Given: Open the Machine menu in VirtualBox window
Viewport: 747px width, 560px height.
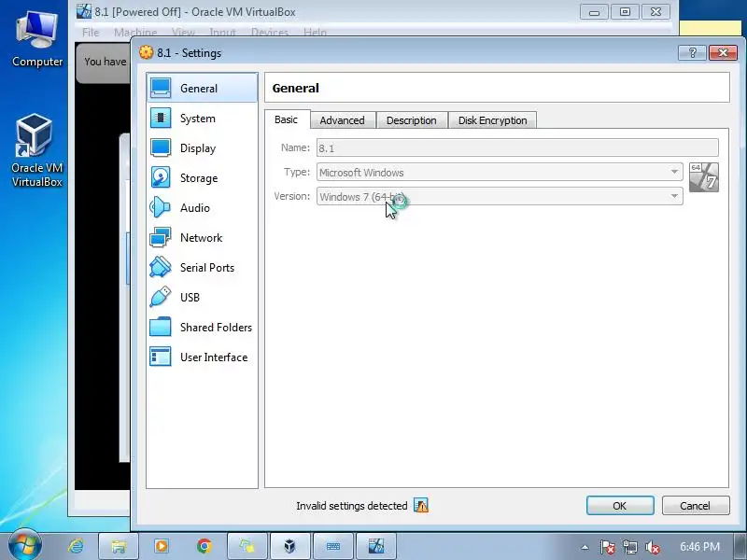Looking at the screenshot, I should point(135,33).
